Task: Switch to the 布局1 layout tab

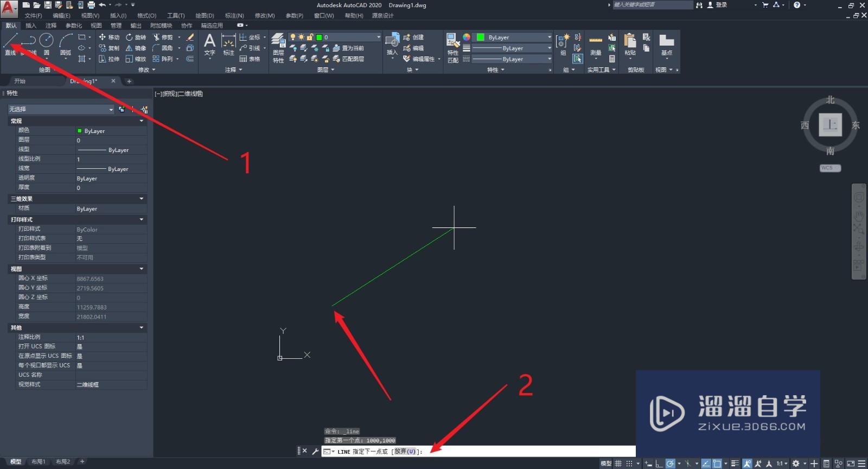Action: (x=38, y=461)
